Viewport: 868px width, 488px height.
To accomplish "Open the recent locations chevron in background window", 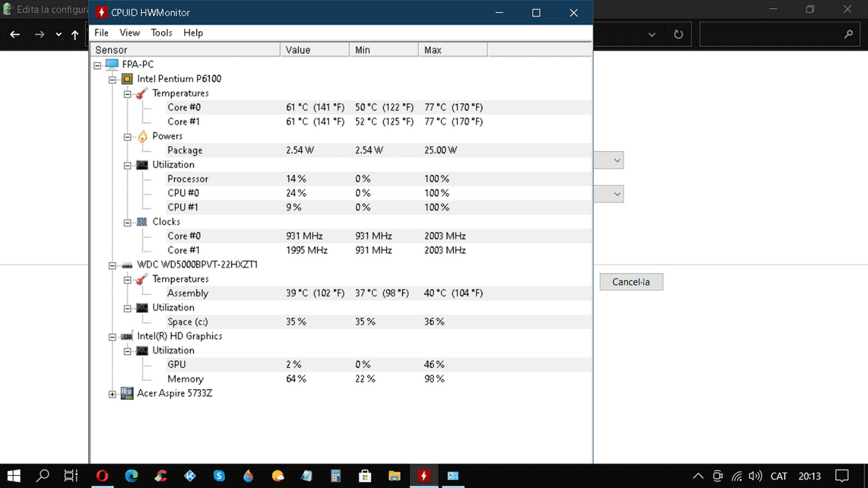I will [58, 35].
